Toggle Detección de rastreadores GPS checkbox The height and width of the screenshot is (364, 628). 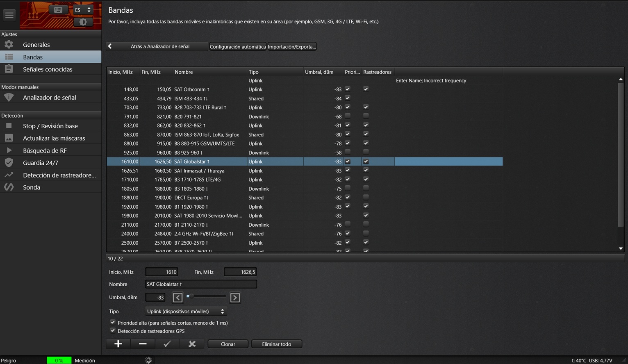point(113,330)
